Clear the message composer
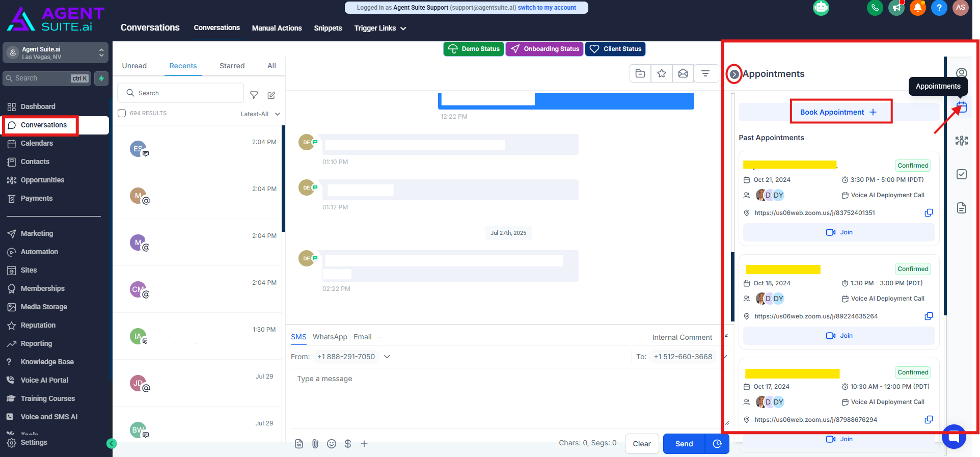The width and height of the screenshot is (980, 457). (x=642, y=444)
